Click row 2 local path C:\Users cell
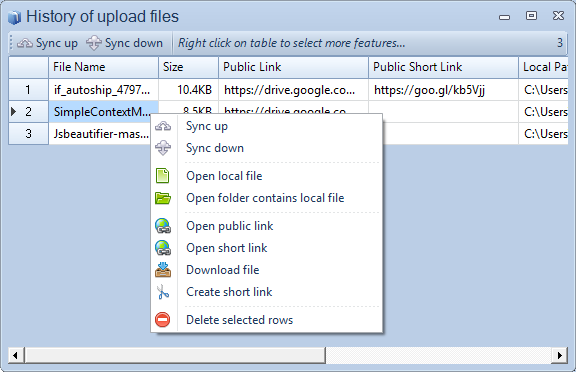 pos(543,112)
